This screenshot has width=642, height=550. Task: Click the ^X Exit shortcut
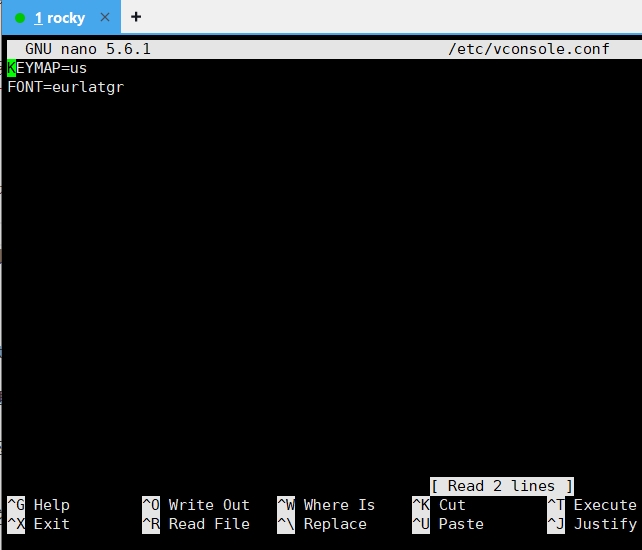[38, 524]
